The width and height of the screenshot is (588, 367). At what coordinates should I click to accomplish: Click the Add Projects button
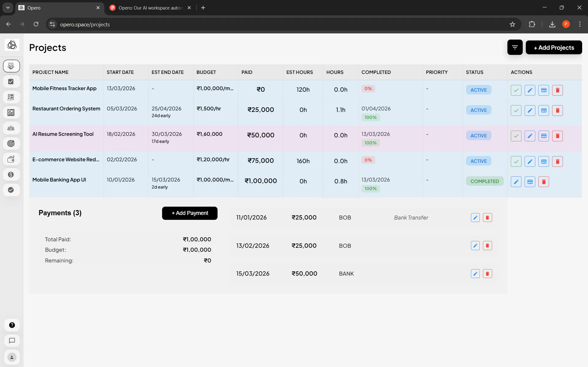tap(554, 48)
